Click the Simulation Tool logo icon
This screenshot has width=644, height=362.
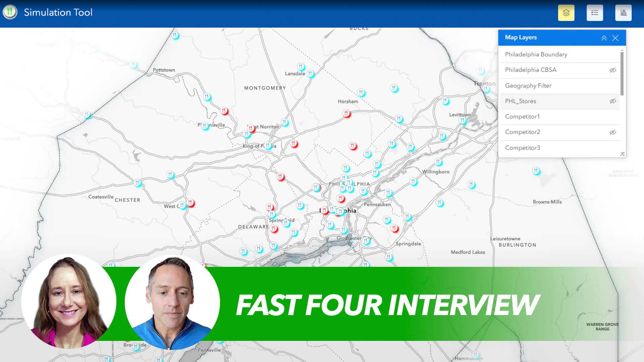click(10, 12)
